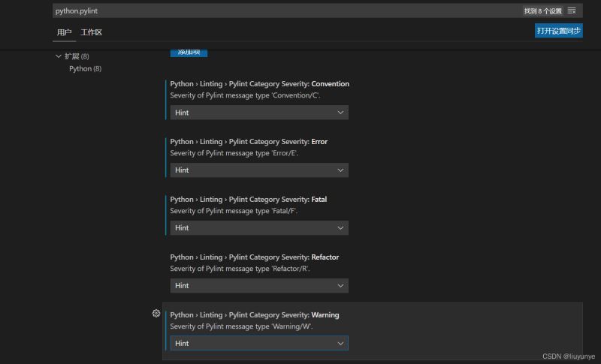601x364 pixels.
Task: Click the 打开设置同步 button
Action: 558,31
